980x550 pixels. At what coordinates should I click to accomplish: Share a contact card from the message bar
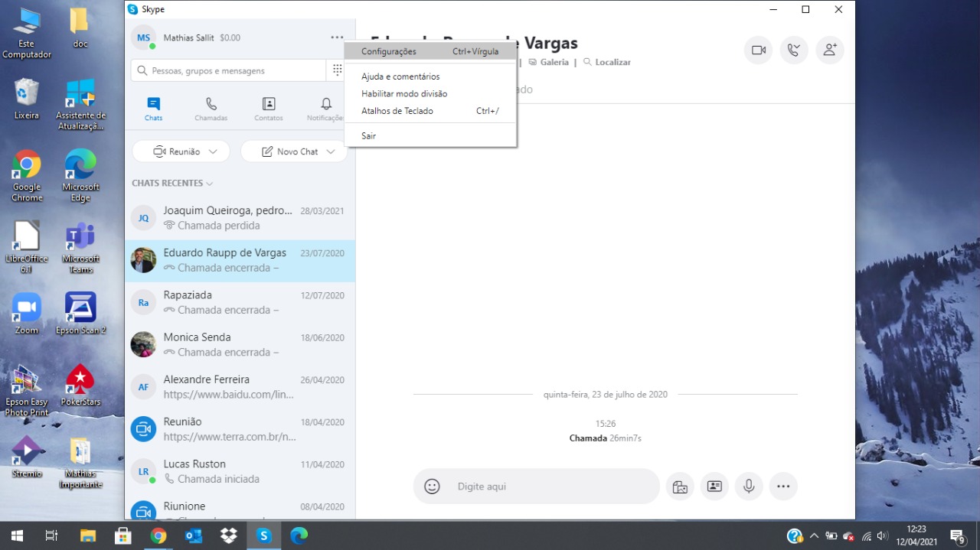714,486
